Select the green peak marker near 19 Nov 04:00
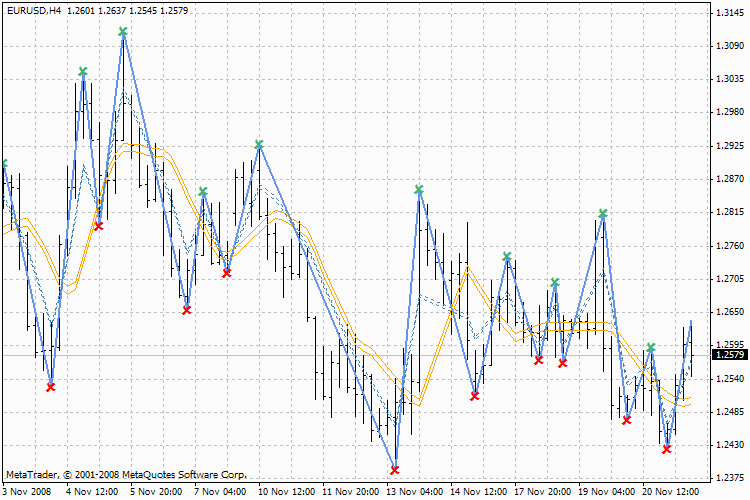Screen dimensions: 750x500 (603, 214)
